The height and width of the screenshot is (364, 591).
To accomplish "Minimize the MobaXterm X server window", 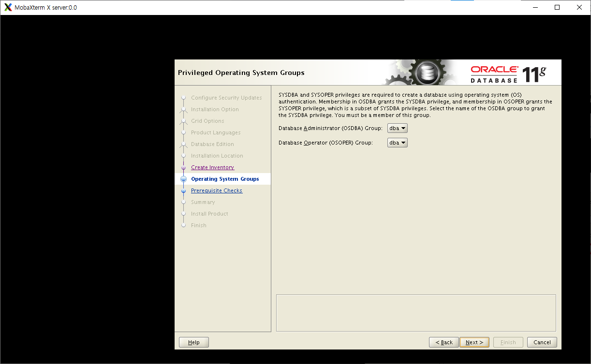I will click(535, 7).
